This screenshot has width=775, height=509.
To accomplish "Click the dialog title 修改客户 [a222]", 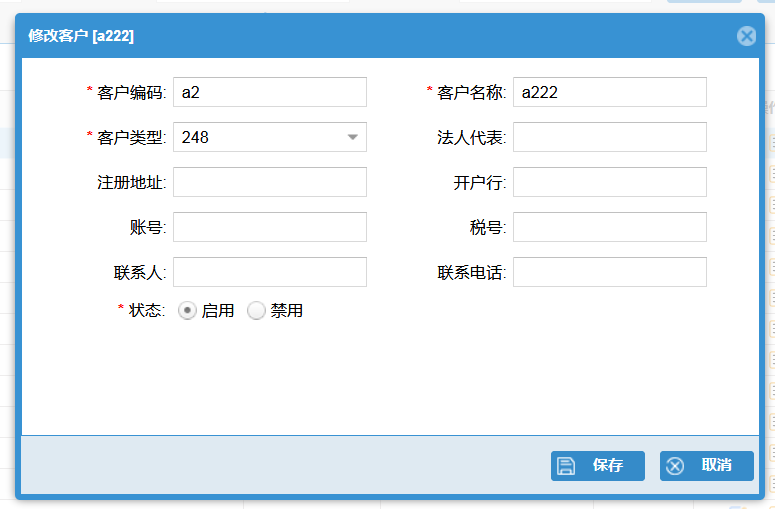I will 81,36.
